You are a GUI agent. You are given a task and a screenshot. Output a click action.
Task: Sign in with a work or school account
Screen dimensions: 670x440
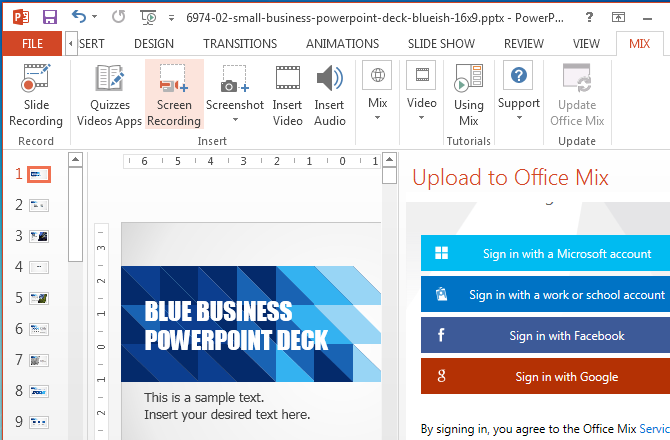[x=545, y=294]
